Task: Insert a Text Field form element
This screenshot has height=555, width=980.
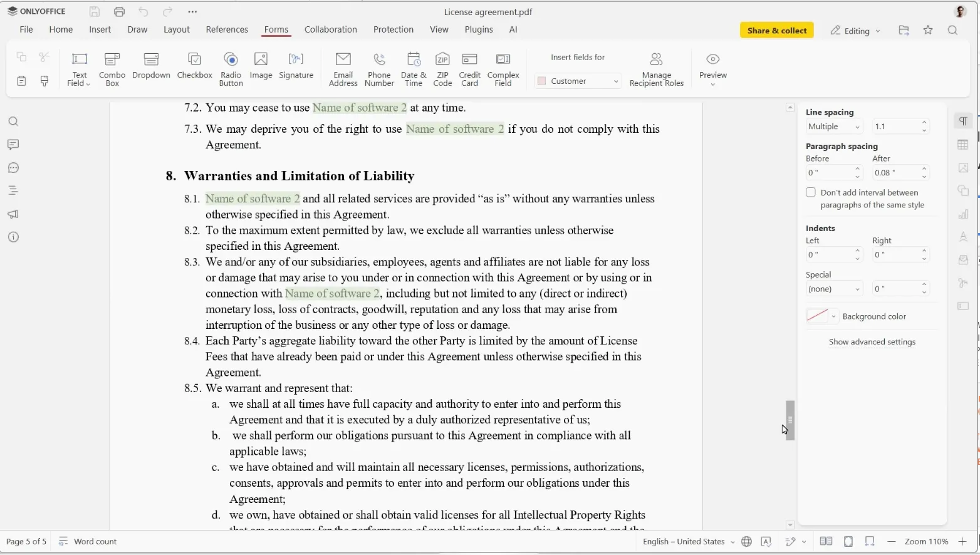Action: pyautogui.click(x=79, y=69)
